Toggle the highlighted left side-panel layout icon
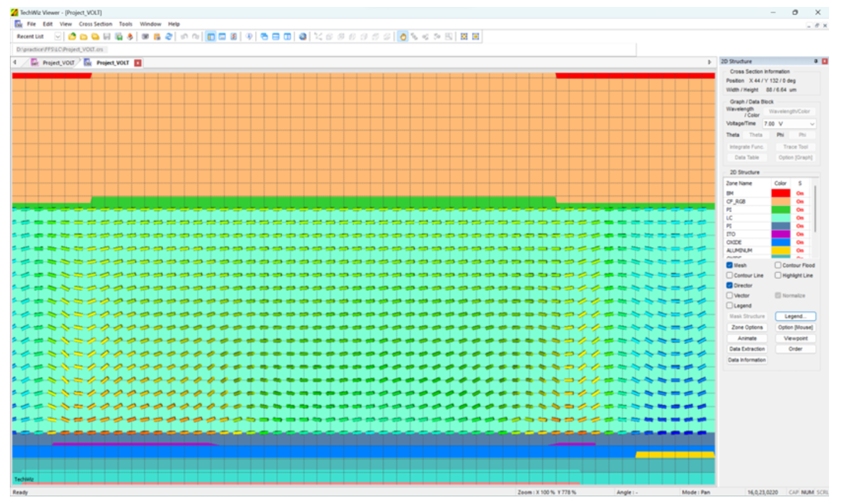Viewport: 843px width, 504px height. tap(211, 37)
